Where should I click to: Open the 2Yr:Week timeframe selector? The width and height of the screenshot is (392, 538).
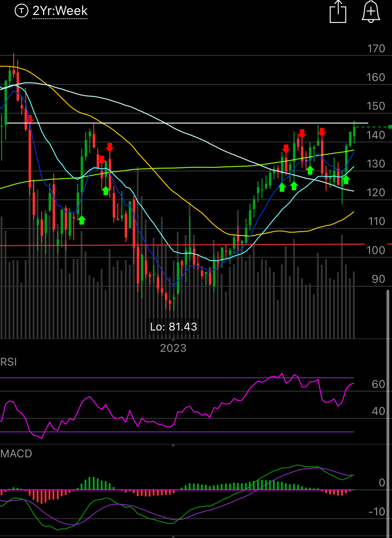[x=60, y=11]
